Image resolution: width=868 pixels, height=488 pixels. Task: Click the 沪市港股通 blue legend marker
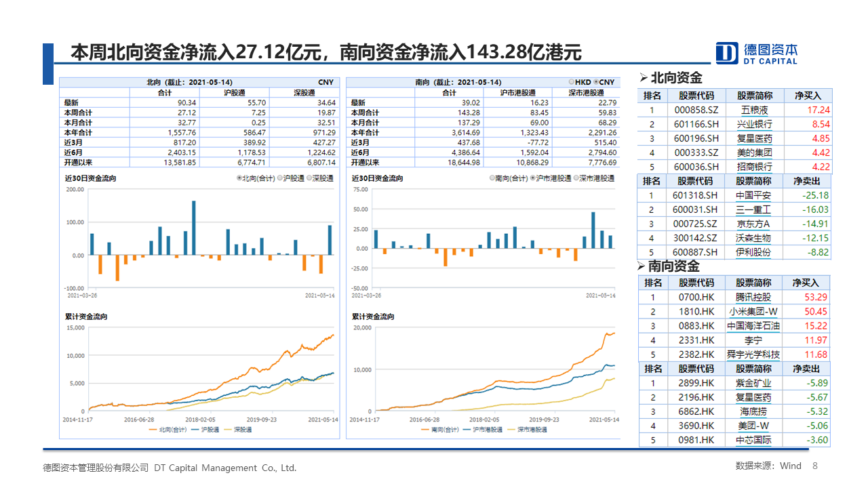pyautogui.click(x=467, y=430)
